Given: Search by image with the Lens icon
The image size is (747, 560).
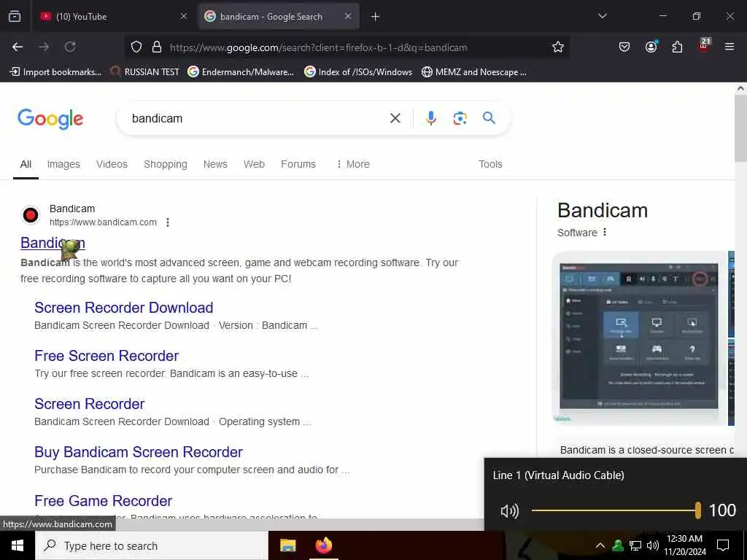Looking at the screenshot, I should point(460,118).
